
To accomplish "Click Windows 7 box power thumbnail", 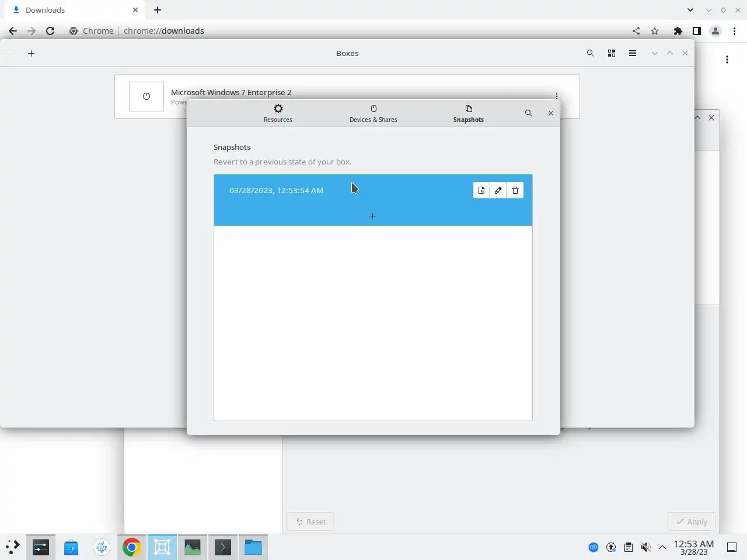I will pyautogui.click(x=146, y=96).
